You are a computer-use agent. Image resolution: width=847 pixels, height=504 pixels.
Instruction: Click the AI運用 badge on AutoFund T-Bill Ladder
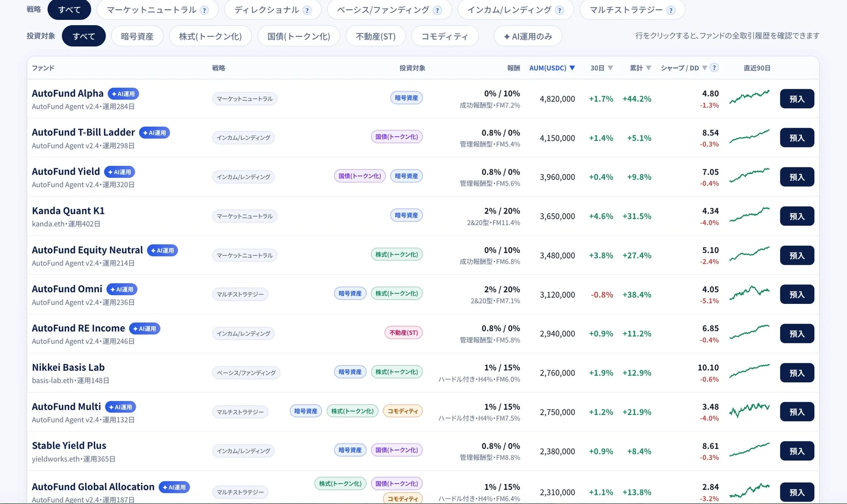click(155, 133)
